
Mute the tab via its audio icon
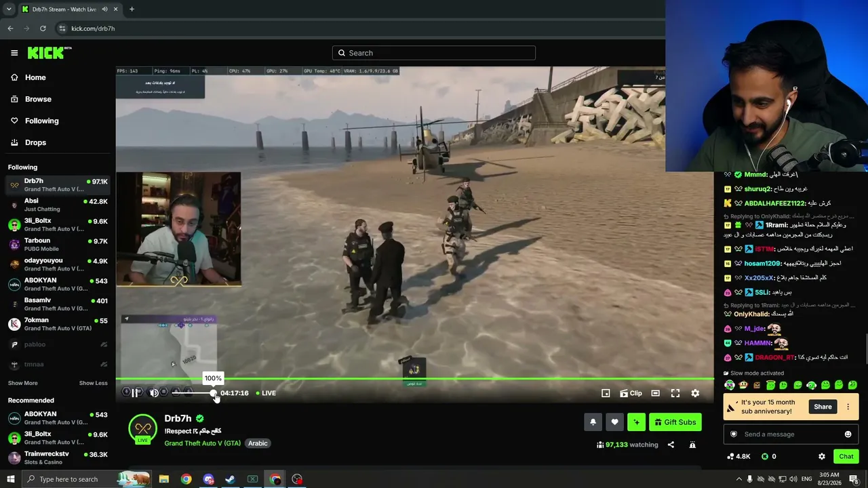(x=105, y=9)
